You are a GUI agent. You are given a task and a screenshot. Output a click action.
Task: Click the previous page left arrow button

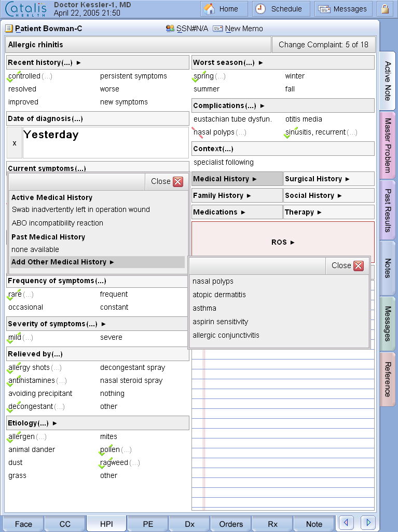click(346, 522)
